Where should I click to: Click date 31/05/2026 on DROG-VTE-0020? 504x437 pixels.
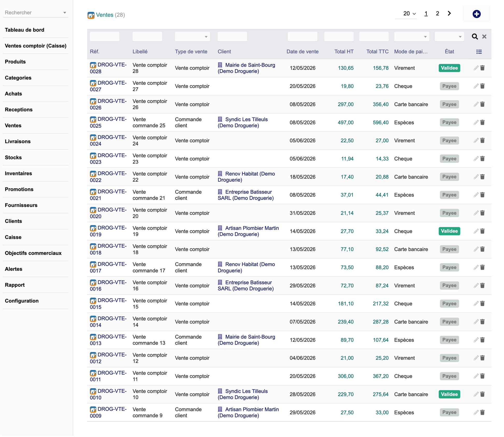[303, 213]
